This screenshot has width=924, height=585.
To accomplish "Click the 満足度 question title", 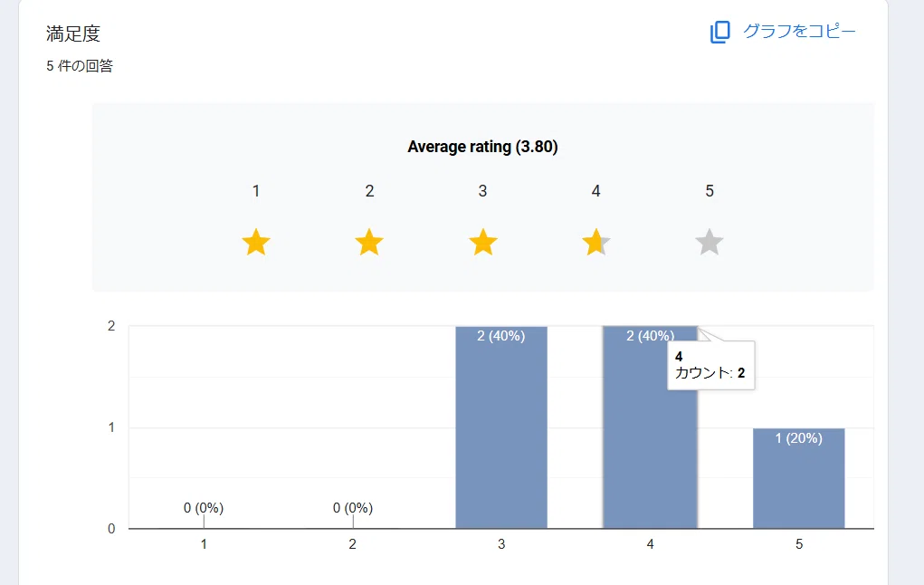I will [73, 34].
